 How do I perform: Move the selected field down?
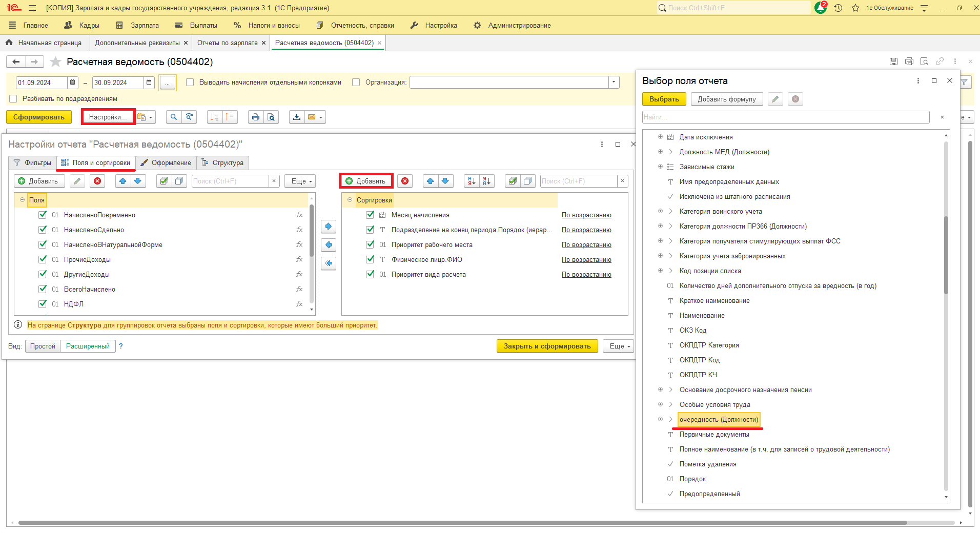(138, 181)
